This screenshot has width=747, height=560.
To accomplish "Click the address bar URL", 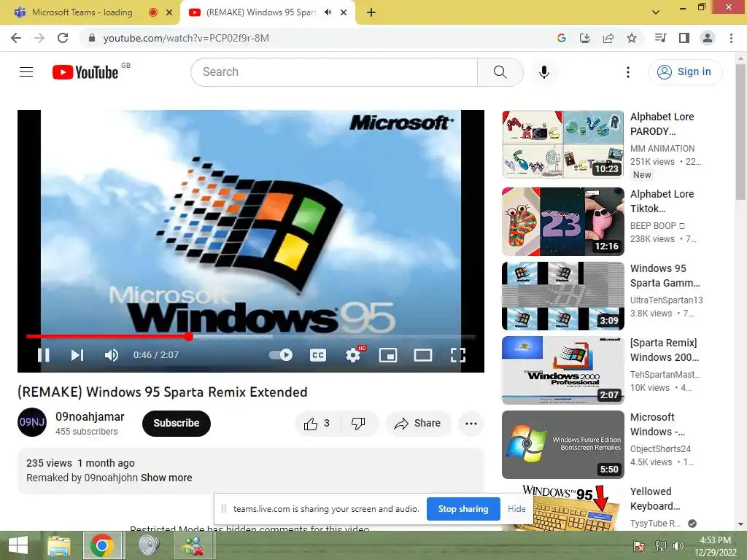I will pyautogui.click(x=186, y=38).
